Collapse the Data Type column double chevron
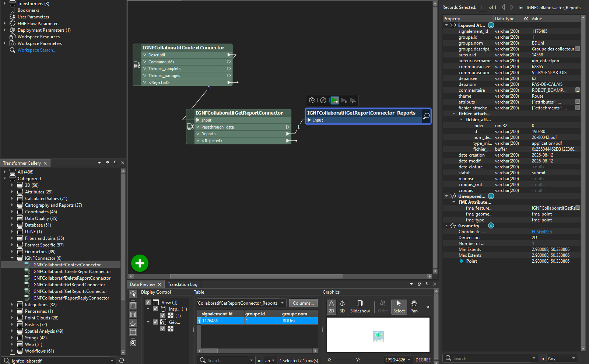This screenshot has height=364, width=589. 526,19
